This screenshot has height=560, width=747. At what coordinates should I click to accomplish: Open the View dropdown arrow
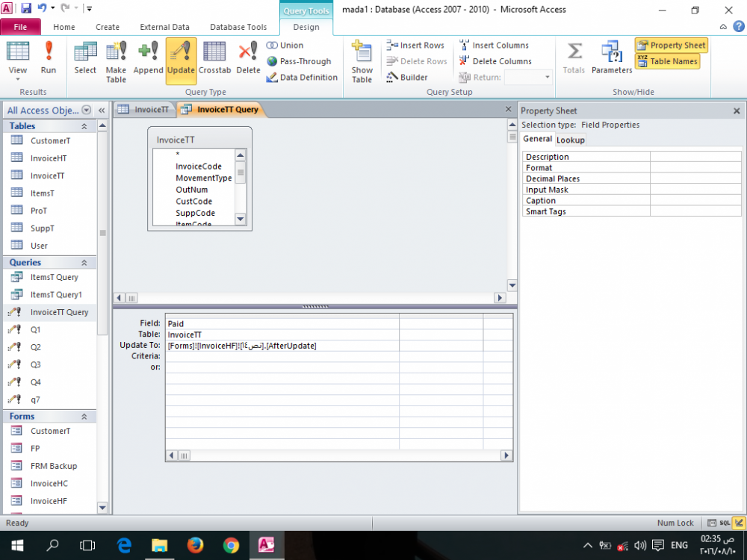[x=18, y=80]
